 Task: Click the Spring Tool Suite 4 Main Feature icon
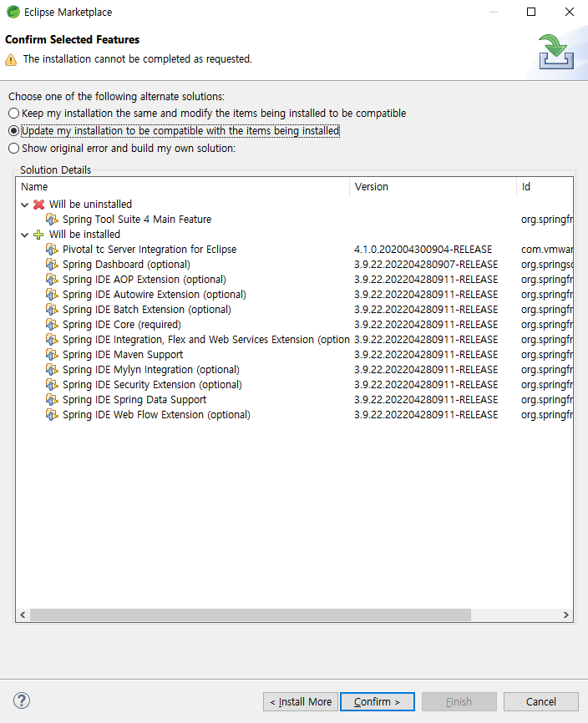[x=52, y=219]
